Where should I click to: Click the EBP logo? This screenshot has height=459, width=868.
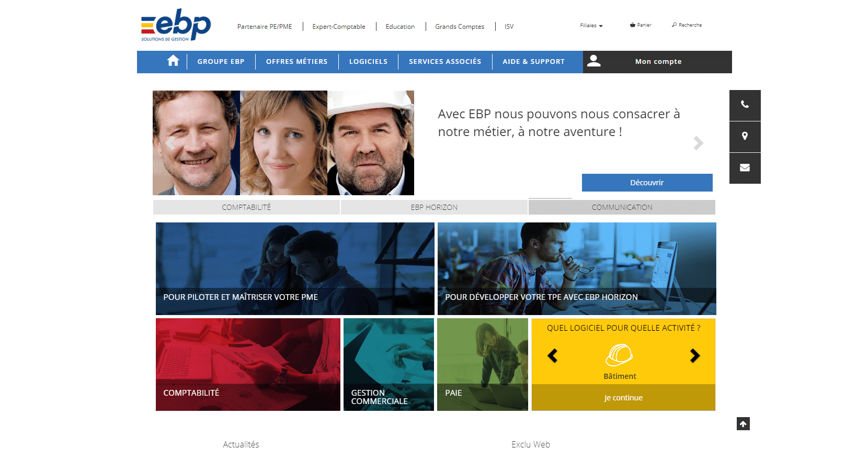pos(176,25)
